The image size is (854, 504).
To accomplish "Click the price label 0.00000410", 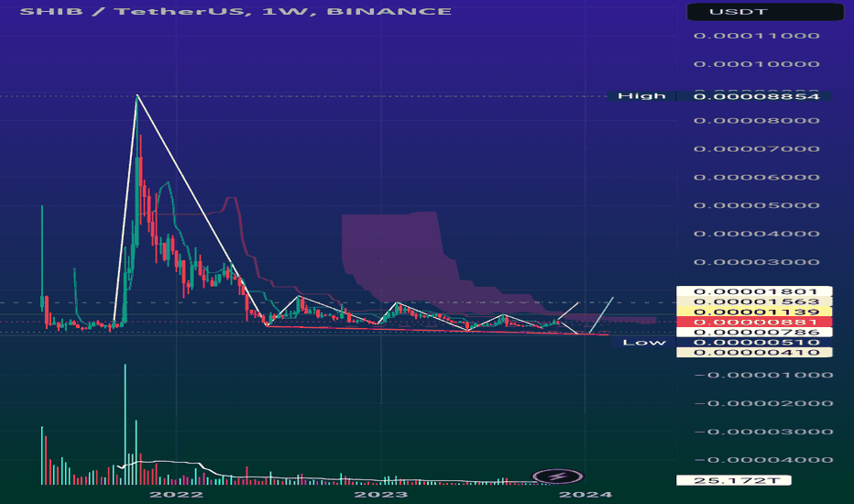I will point(754,353).
